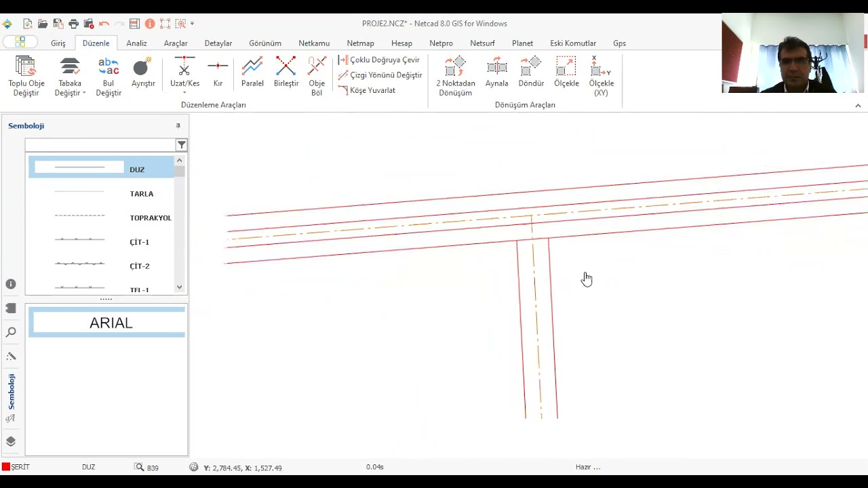868x488 pixels.
Task: Select the Aynala mirror tool
Action: (497, 72)
